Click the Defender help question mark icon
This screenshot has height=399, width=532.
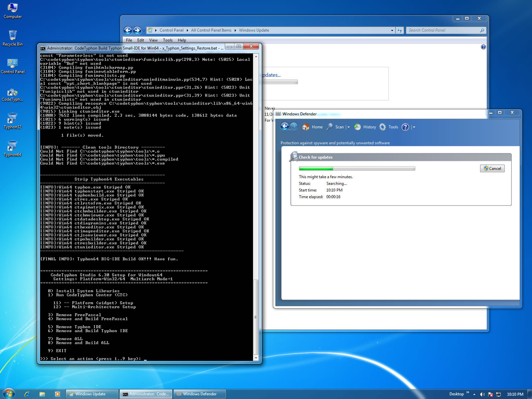405,127
